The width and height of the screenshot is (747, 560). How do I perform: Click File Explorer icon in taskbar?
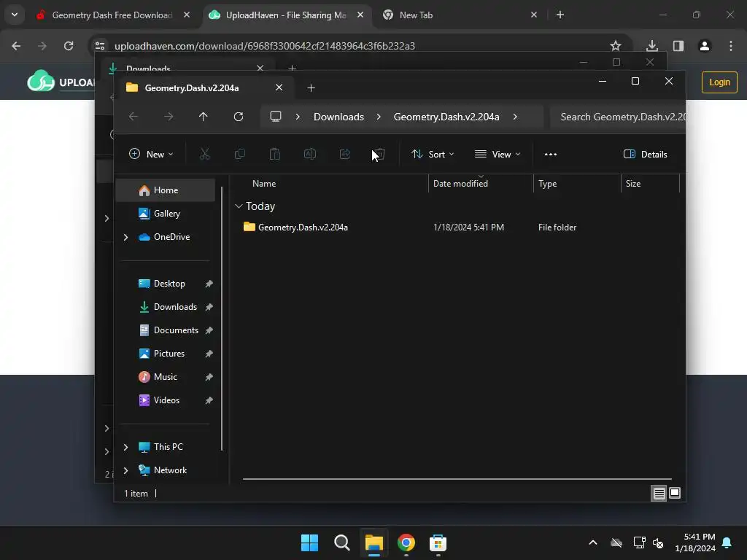(374, 542)
